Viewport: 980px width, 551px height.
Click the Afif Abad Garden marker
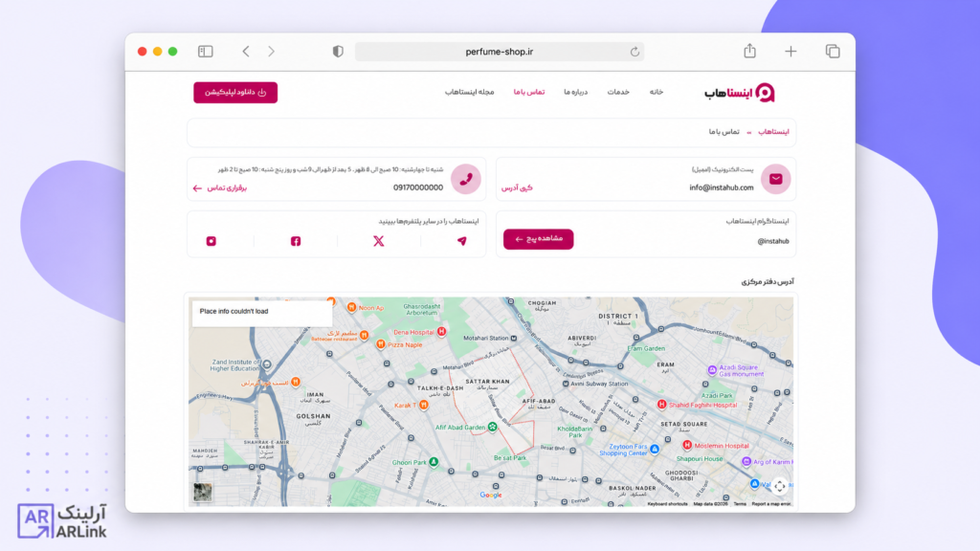point(493,428)
